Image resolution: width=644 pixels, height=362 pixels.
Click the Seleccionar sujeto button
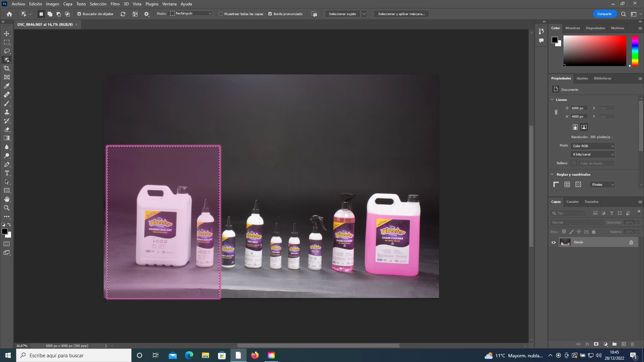tap(342, 14)
